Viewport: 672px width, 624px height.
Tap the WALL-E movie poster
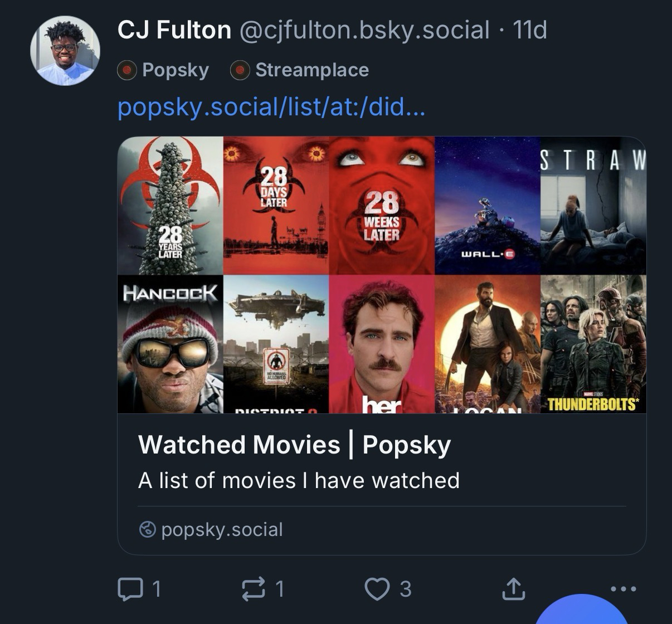[487, 205]
